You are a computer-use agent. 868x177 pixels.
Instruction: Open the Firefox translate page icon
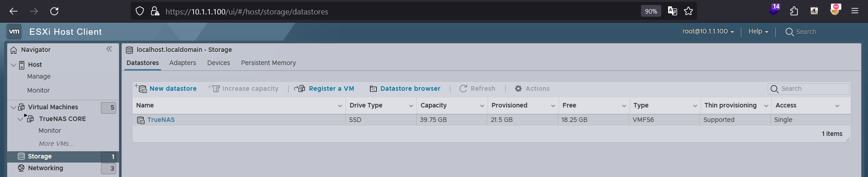pyautogui.click(x=672, y=11)
